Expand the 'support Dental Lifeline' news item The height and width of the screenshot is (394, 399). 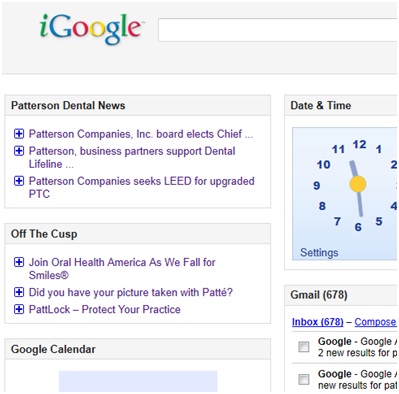click(x=19, y=151)
